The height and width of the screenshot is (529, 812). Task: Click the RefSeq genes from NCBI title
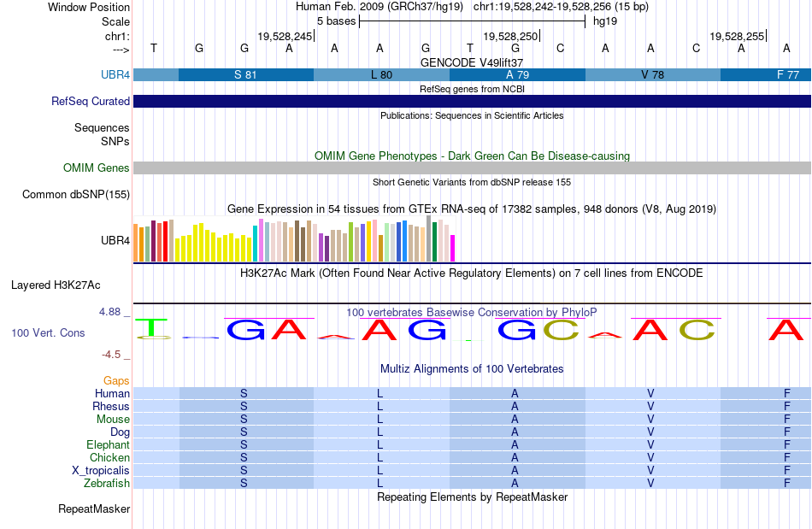tap(472, 89)
